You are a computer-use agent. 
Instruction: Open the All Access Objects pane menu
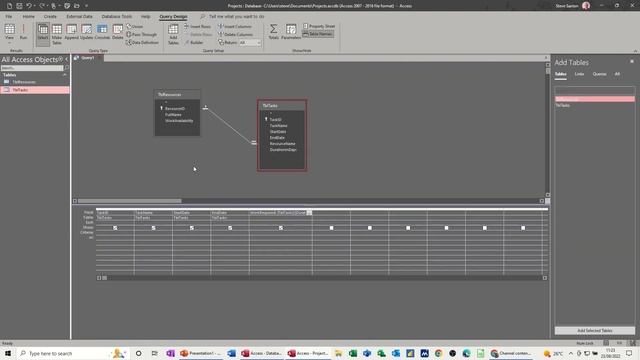click(61, 60)
